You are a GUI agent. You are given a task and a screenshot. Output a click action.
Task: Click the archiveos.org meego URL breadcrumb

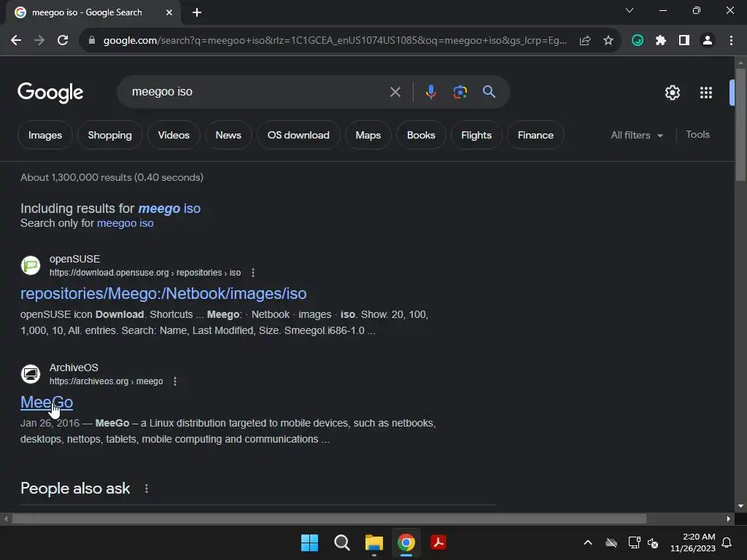(x=107, y=381)
